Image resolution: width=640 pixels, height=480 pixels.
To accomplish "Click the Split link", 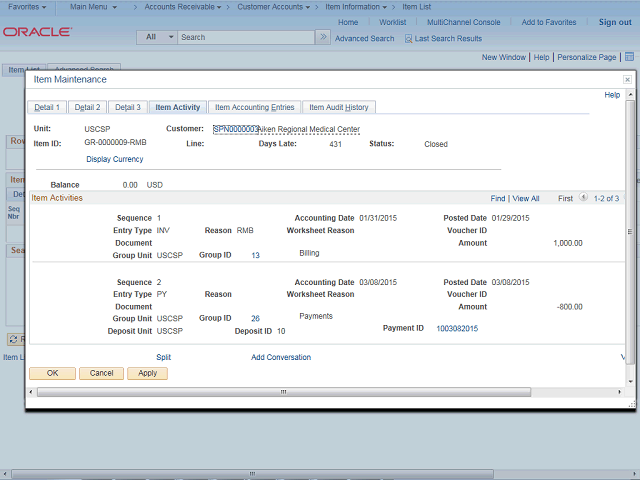I will [x=164, y=357].
